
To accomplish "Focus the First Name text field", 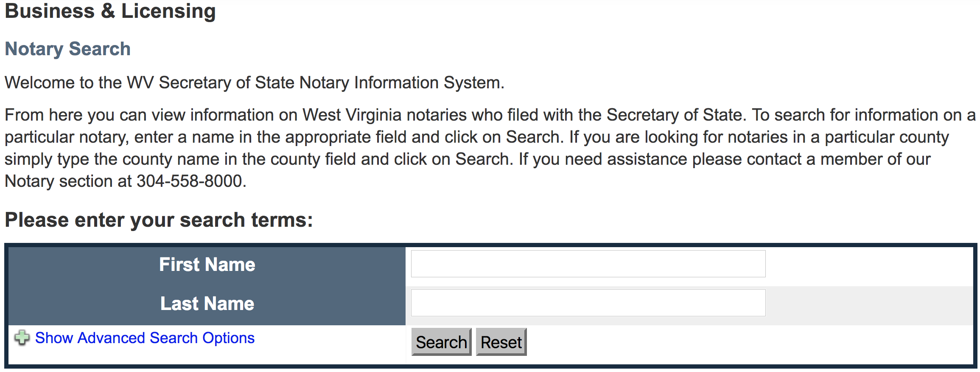I will point(588,264).
